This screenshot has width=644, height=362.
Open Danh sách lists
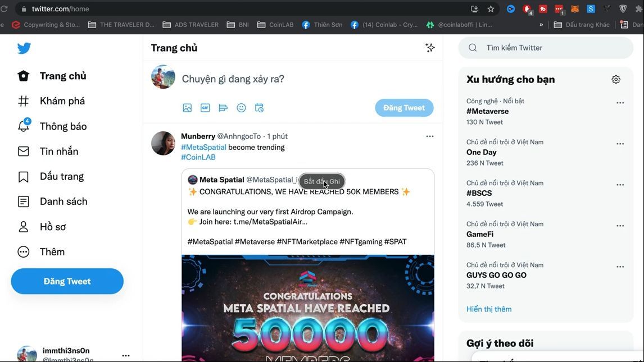(53, 201)
